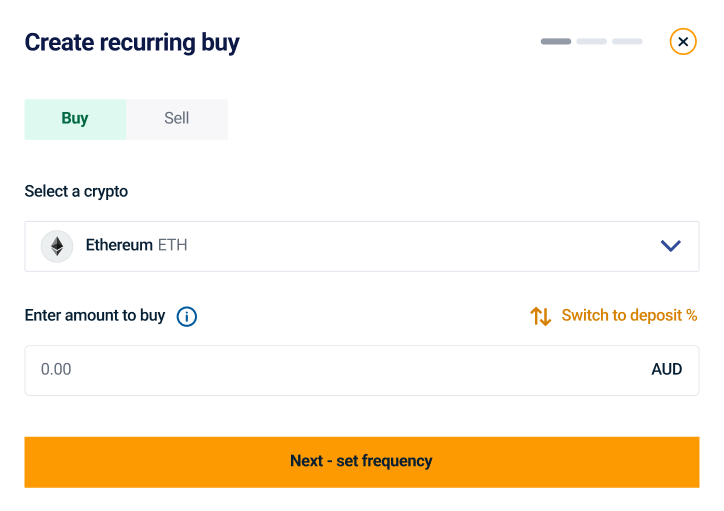The image size is (724, 511).
Task: Click the Switch to deposit % link
Action: pos(629,315)
